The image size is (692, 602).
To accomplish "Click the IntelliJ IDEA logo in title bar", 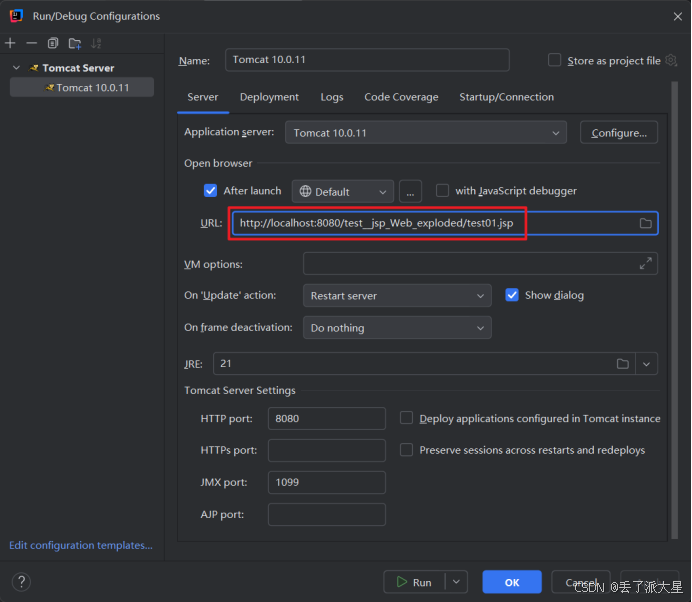I will pos(16,16).
